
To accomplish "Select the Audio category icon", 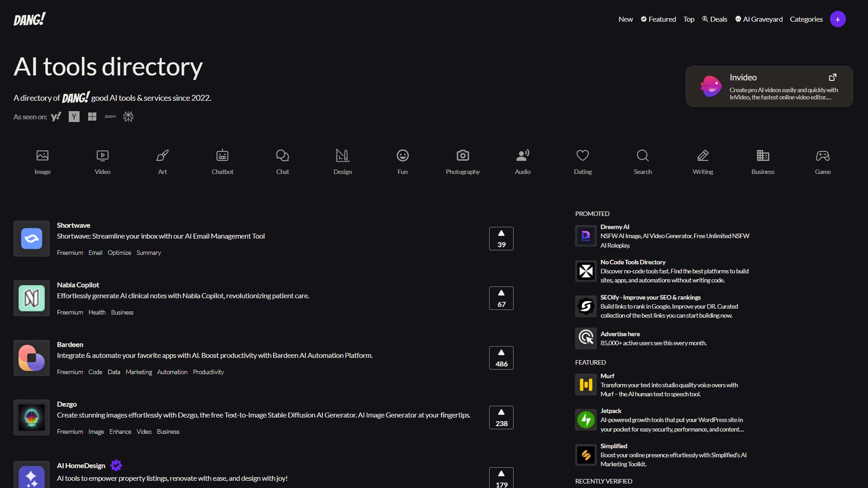I will [x=523, y=156].
